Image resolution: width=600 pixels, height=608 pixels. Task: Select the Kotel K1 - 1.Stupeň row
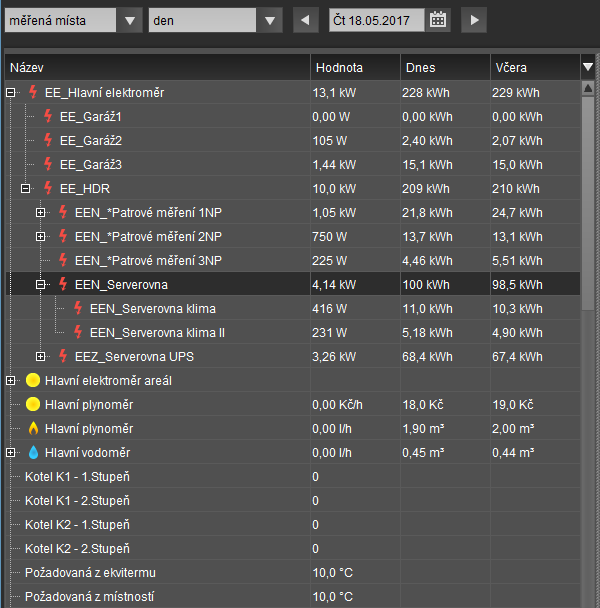click(x=78, y=477)
